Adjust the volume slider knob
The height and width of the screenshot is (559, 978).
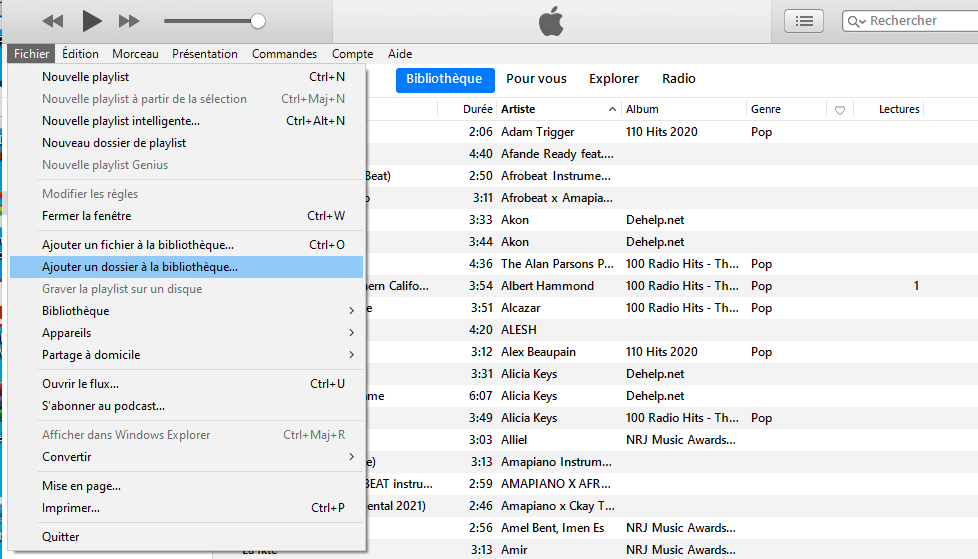click(x=258, y=21)
